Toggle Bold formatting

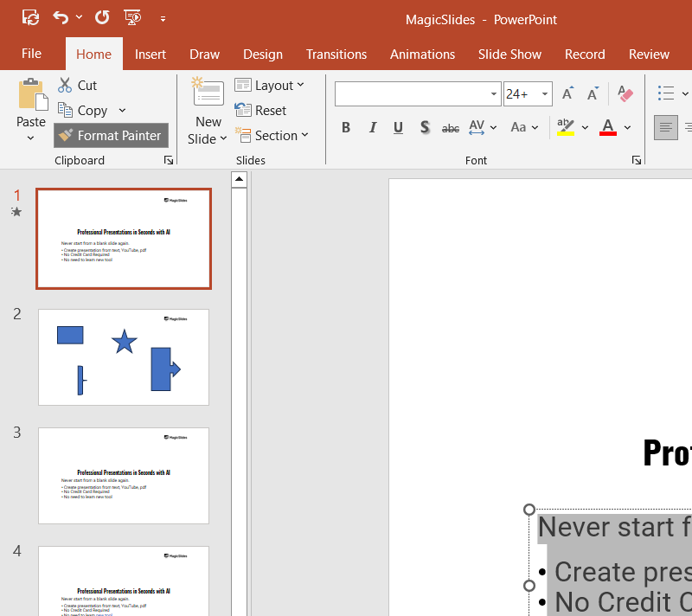(346, 128)
